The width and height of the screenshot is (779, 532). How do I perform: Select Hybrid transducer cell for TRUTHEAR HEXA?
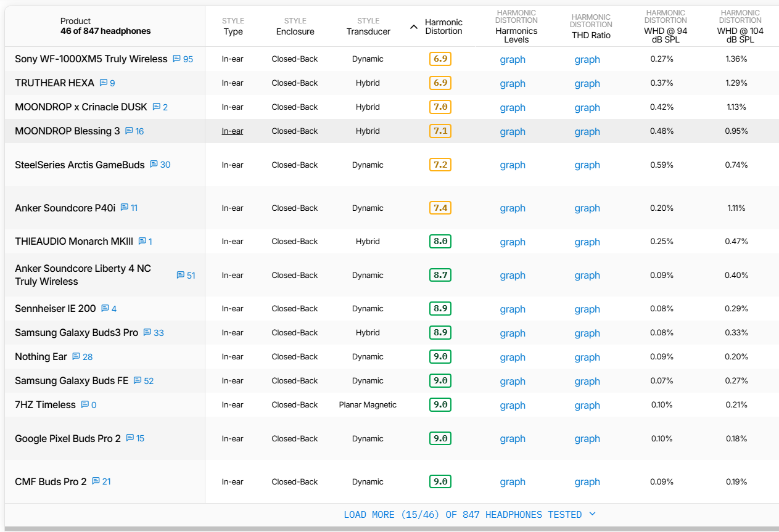pos(368,83)
